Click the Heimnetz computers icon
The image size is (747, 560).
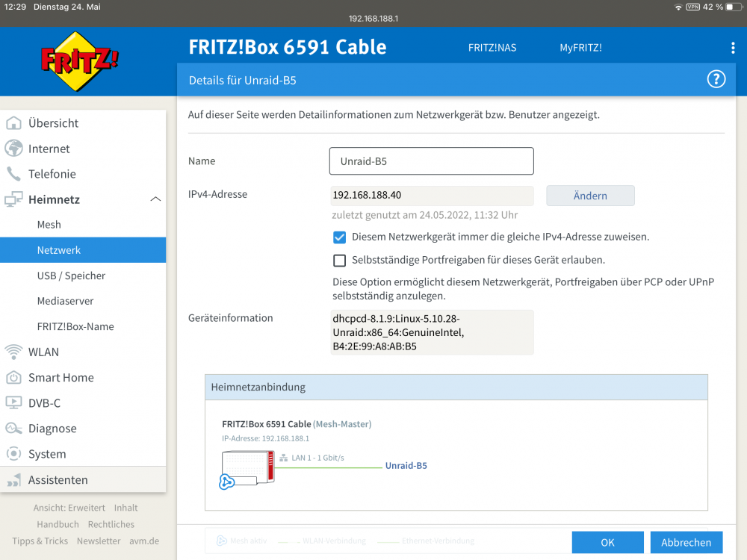tap(13, 199)
